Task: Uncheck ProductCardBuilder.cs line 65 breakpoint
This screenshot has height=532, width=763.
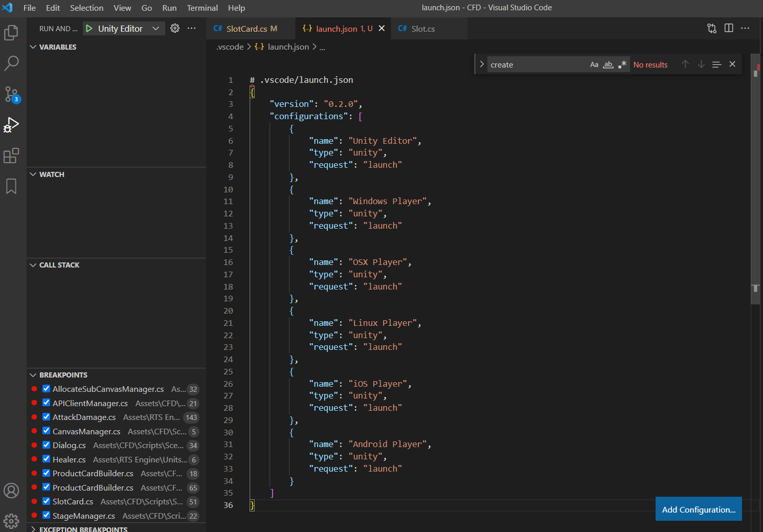Action: 46,487
